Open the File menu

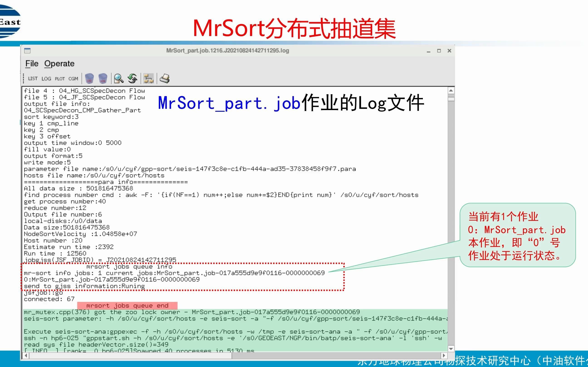pyautogui.click(x=32, y=64)
